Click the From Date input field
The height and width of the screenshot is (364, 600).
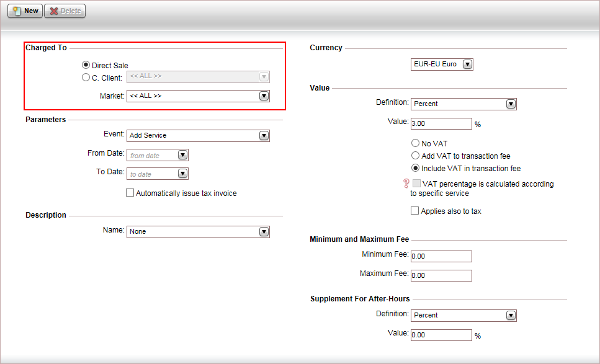coord(152,155)
